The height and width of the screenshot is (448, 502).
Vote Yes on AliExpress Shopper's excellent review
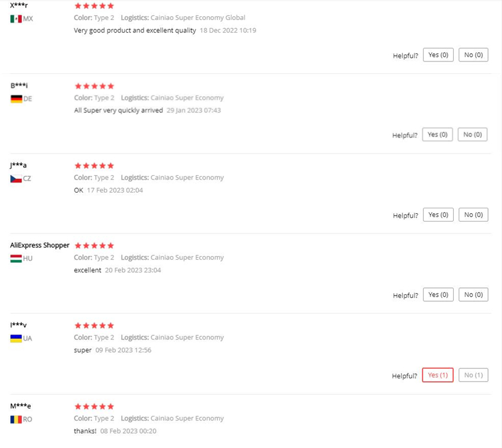438,295
